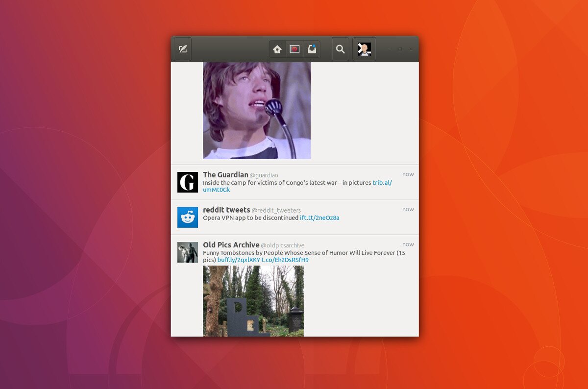The width and height of the screenshot is (588, 389).
Task: Open the middle red header icon
Action: pyautogui.click(x=294, y=49)
